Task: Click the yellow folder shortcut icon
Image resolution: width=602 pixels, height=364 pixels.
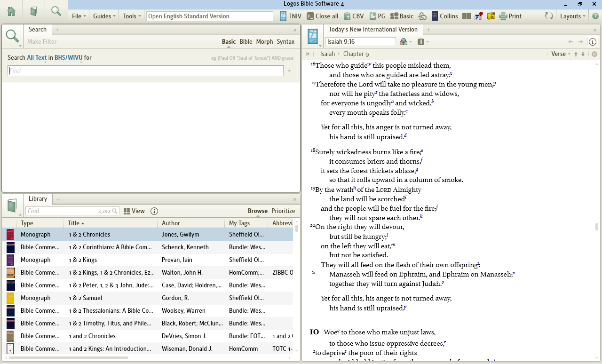Action: click(491, 16)
